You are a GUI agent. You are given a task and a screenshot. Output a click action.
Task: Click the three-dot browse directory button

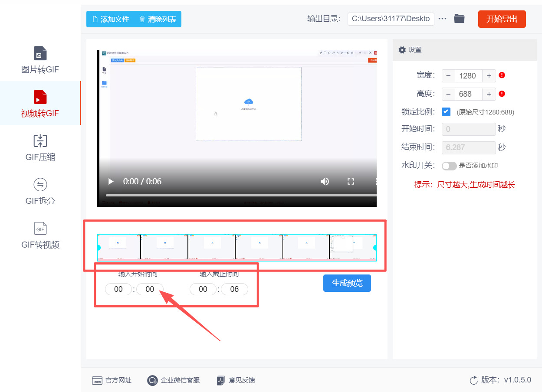tap(442, 19)
